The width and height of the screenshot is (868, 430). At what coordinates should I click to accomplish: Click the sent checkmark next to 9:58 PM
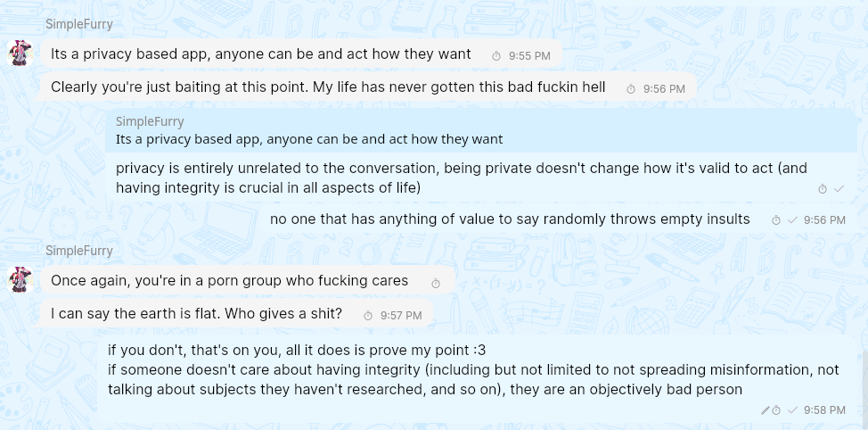click(792, 410)
